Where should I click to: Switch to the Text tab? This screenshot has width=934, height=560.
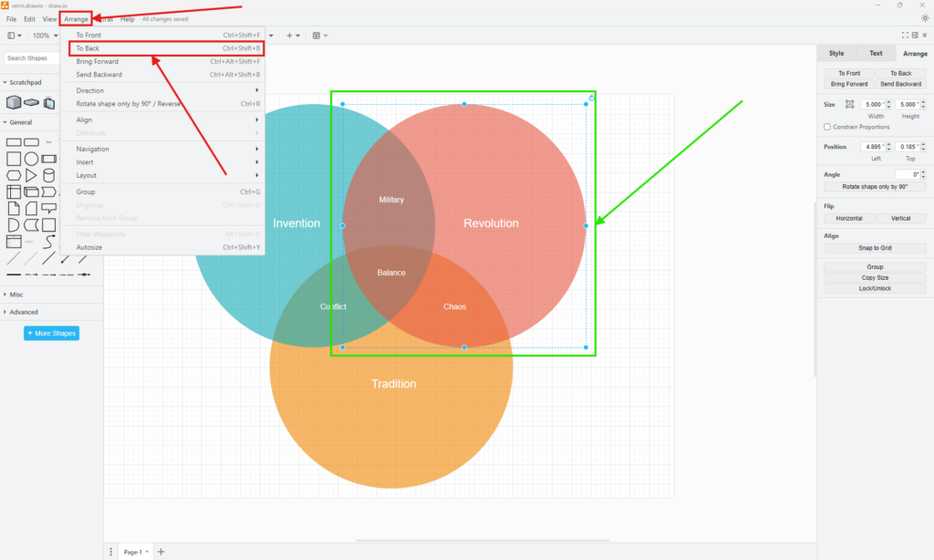[876, 53]
